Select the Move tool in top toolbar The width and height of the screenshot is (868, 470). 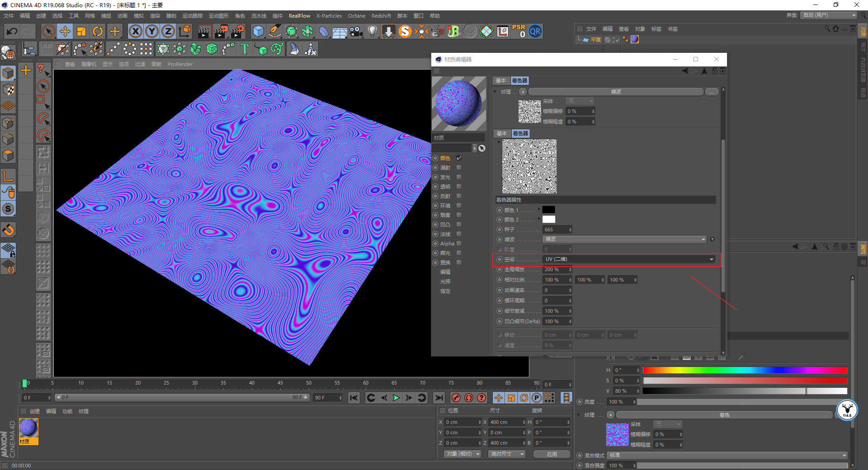pyautogui.click(x=65, y=31)
